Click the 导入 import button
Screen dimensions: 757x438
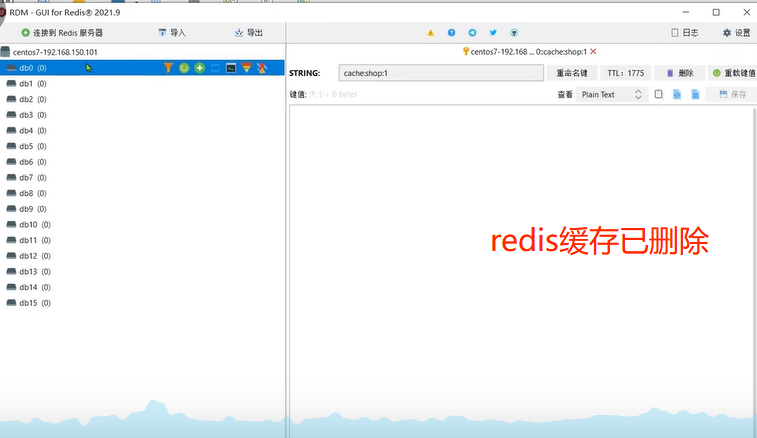click(x=172, y=33)
